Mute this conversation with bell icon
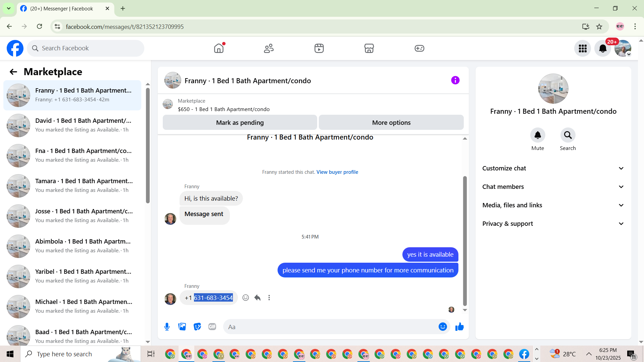Viewport: 644px width, 362px height. point(538,135)
